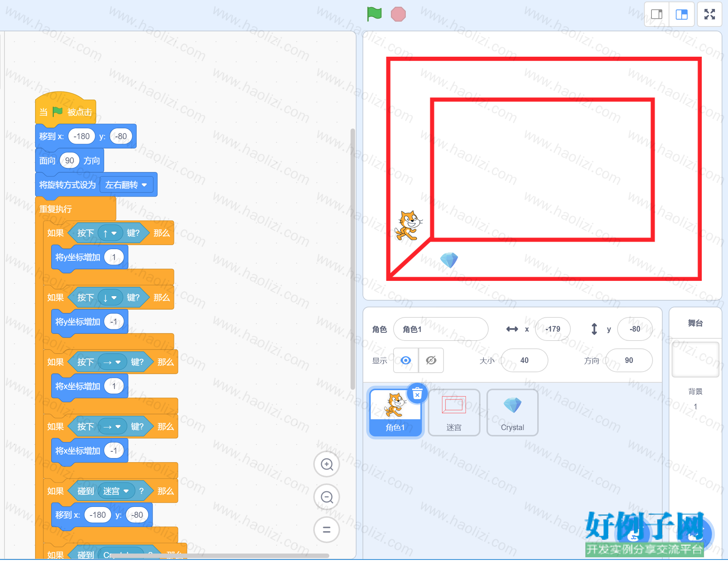728x561 pixels.
Task: Zoom in the code workspace
Action: 327,464
